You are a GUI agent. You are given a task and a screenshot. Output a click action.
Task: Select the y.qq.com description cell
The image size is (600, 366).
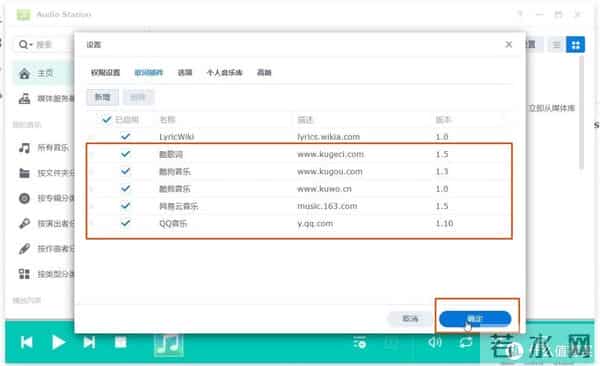pyautogui.click(x=315, y=223)
